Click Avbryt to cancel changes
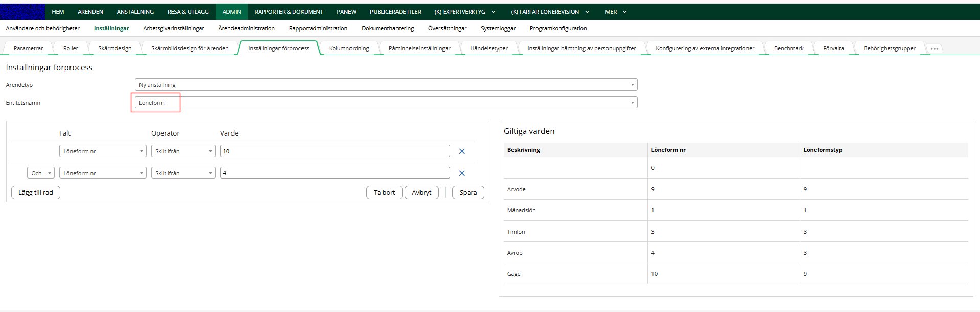The width and height of the screenshot is (980, 312). coord(422,193)
